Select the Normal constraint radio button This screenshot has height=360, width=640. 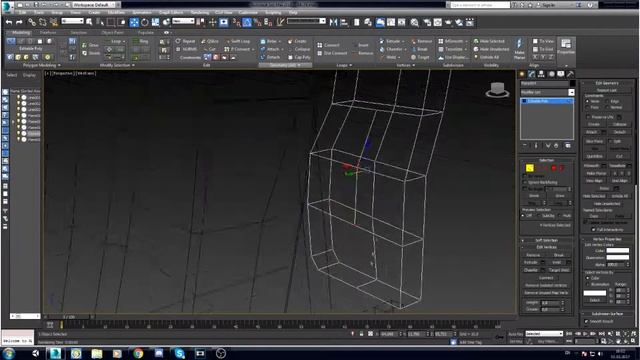607,107
